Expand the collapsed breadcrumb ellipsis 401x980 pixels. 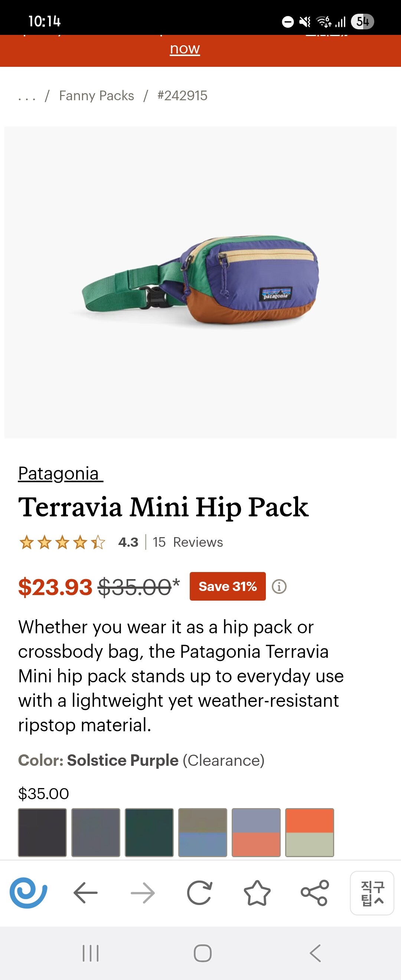coord(27,96)
